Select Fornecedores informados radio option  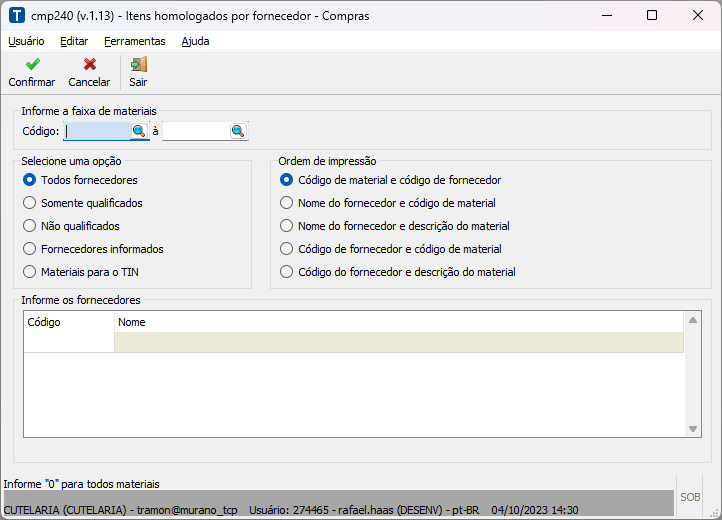(30, 249)
